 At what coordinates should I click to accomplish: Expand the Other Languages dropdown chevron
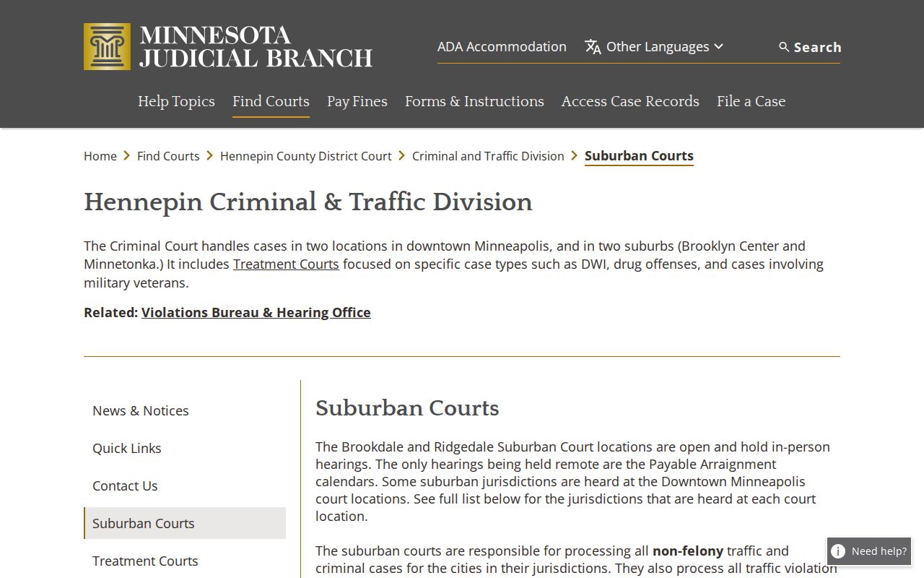tap(718, 46)
